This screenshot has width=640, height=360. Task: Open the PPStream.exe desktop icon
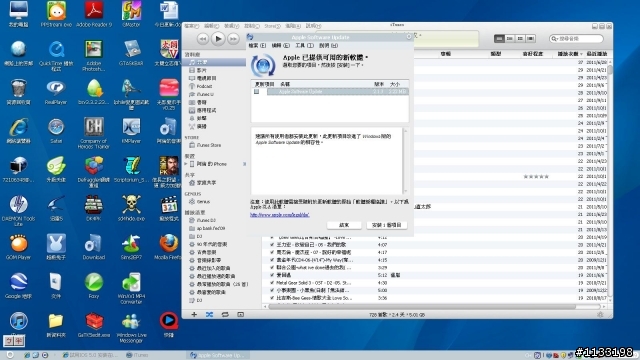coord(56,15)
